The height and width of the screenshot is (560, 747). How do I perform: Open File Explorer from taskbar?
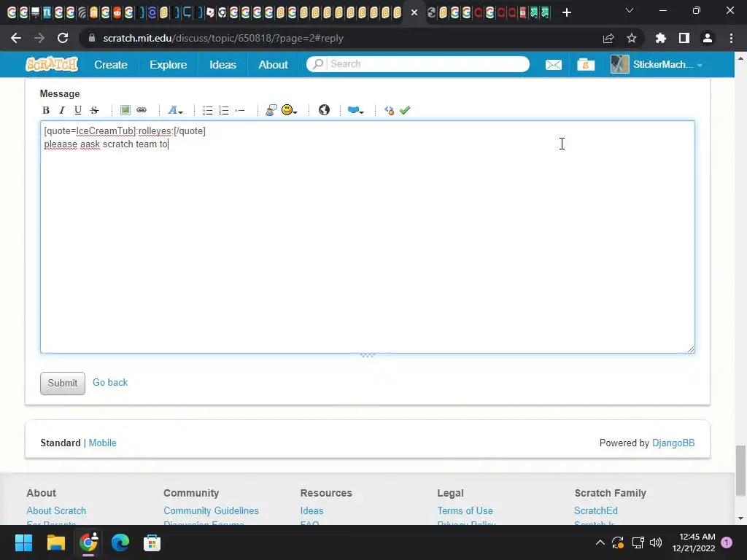tap(55, 542)
